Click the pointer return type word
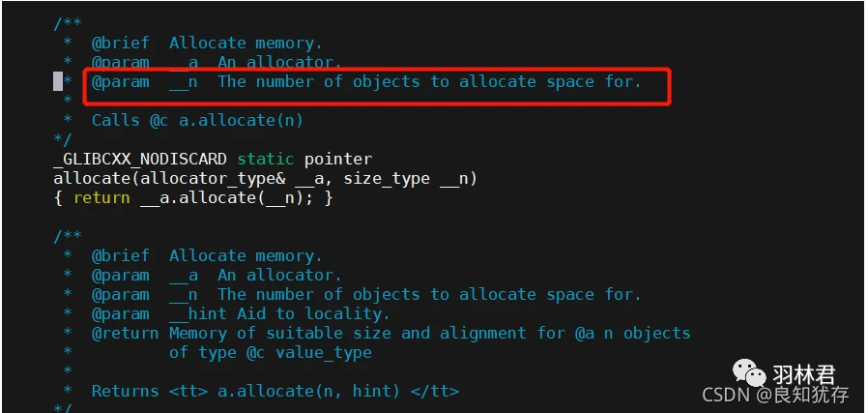Image resolution: width=868 pixels, height=413 pixels. pyautogui.click(x=338, y=160)
